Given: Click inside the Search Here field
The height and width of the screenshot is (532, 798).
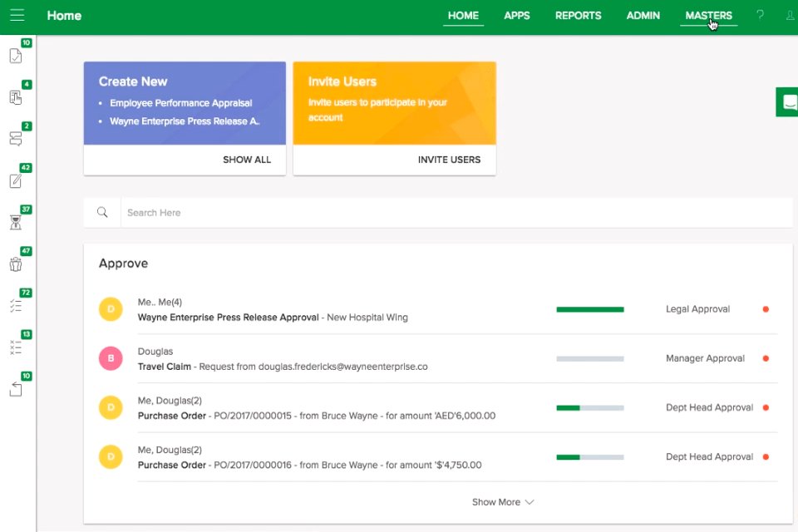Looking at the screenshot, I should click(249, 212).
